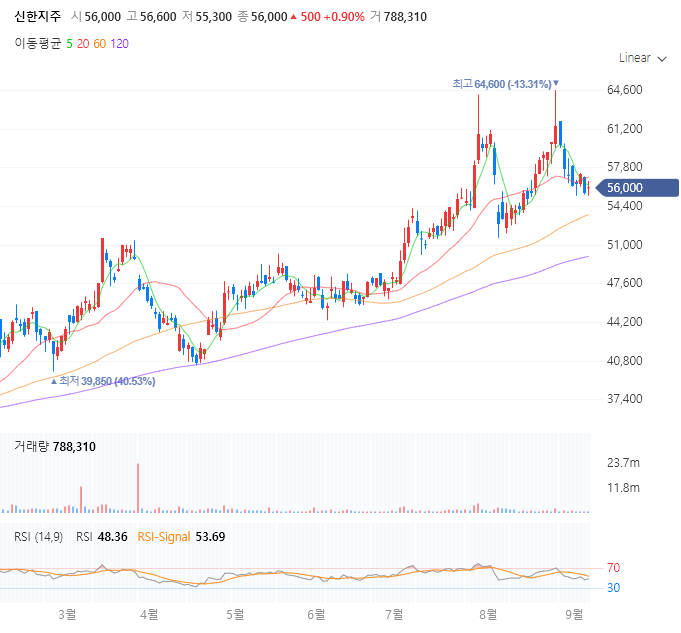Click the 신한지주 stock name
Image resolution: width=681 pixels, height=633 pixels.
(x=37, y=17)
